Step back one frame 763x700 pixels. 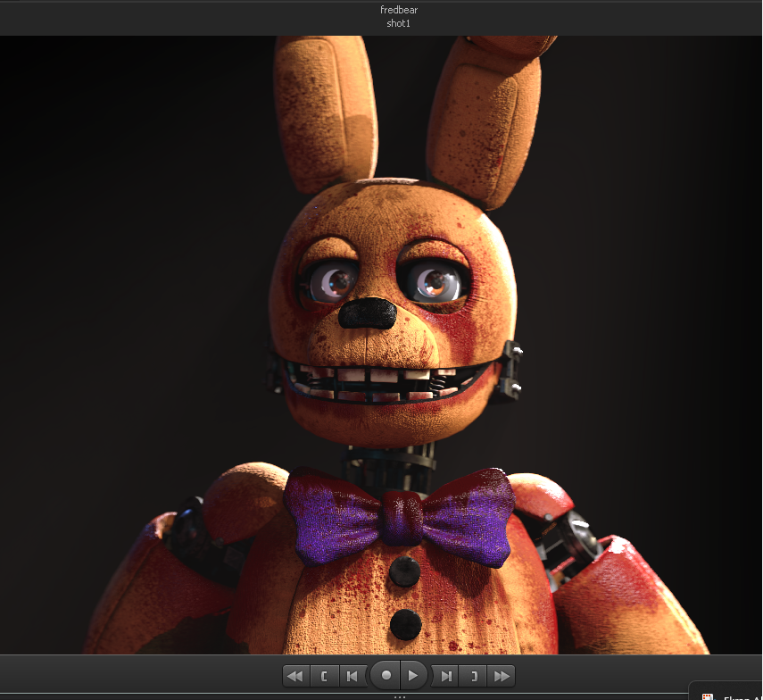352,676
